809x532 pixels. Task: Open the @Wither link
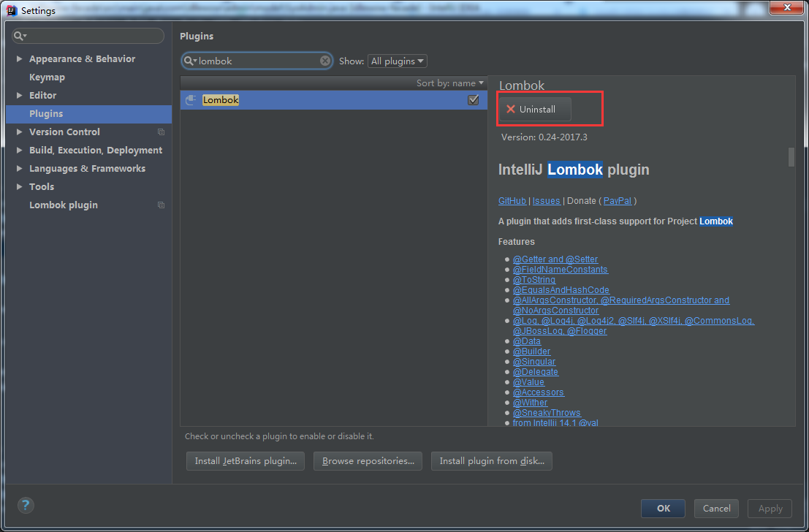coord(530,403)
